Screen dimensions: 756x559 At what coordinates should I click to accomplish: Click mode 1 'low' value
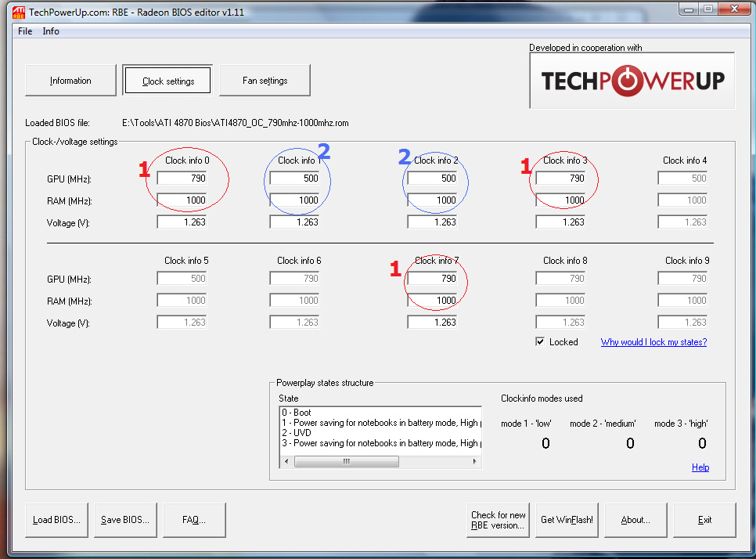(545, 443)
